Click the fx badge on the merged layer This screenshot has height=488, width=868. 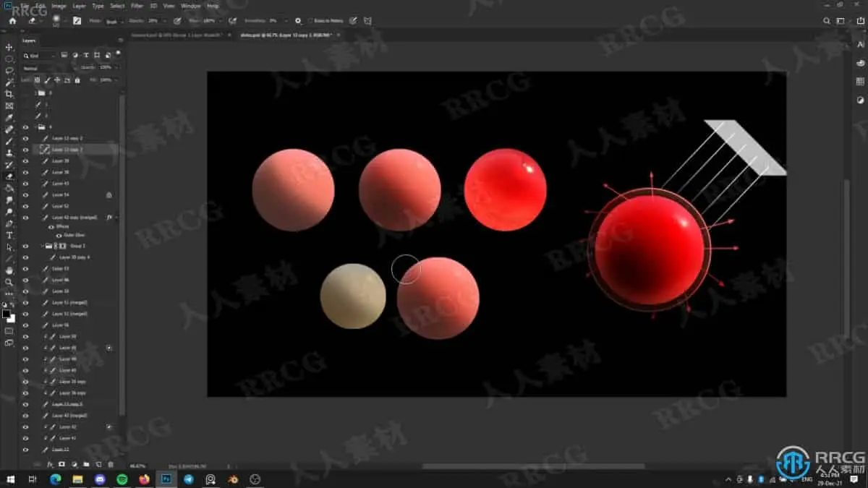coord(109,217)
